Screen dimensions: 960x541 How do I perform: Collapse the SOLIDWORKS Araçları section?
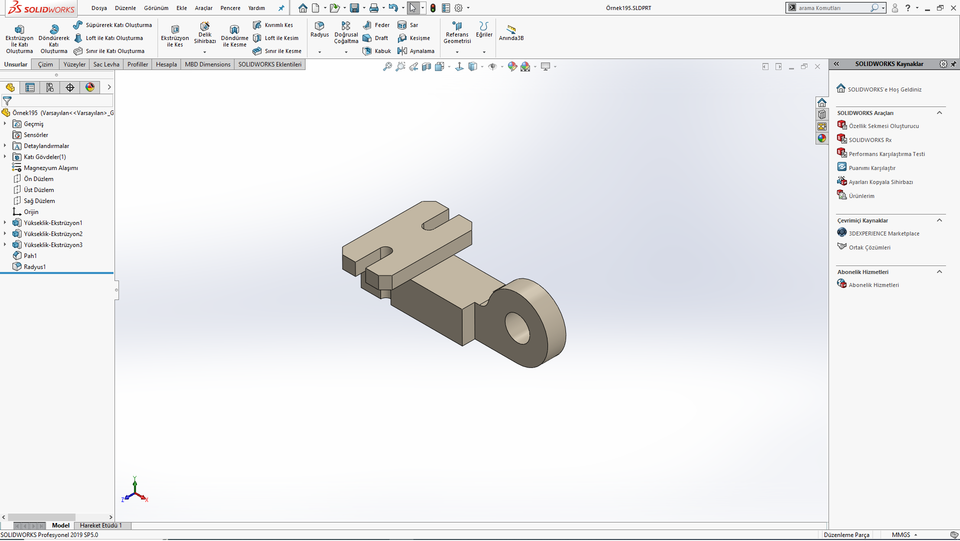pos(940,113)
